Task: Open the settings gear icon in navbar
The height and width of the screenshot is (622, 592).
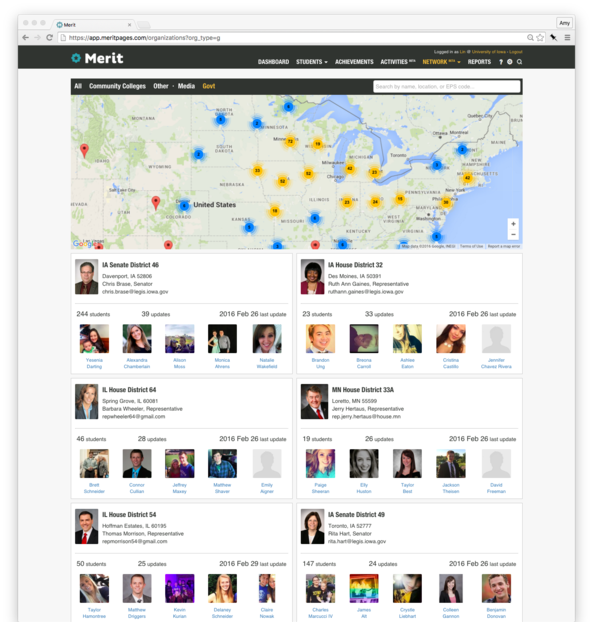Action: (x=510, y=62)
